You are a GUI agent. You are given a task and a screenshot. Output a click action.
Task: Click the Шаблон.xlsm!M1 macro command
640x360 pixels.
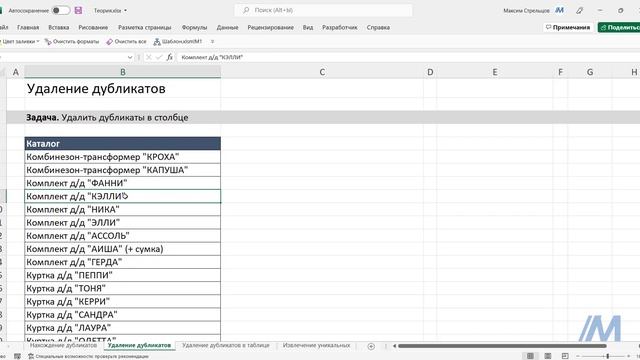coord(178,42)
